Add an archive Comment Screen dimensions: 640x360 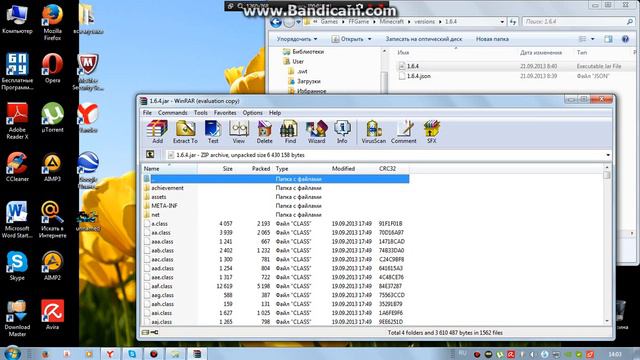click(x=404, y=132)
